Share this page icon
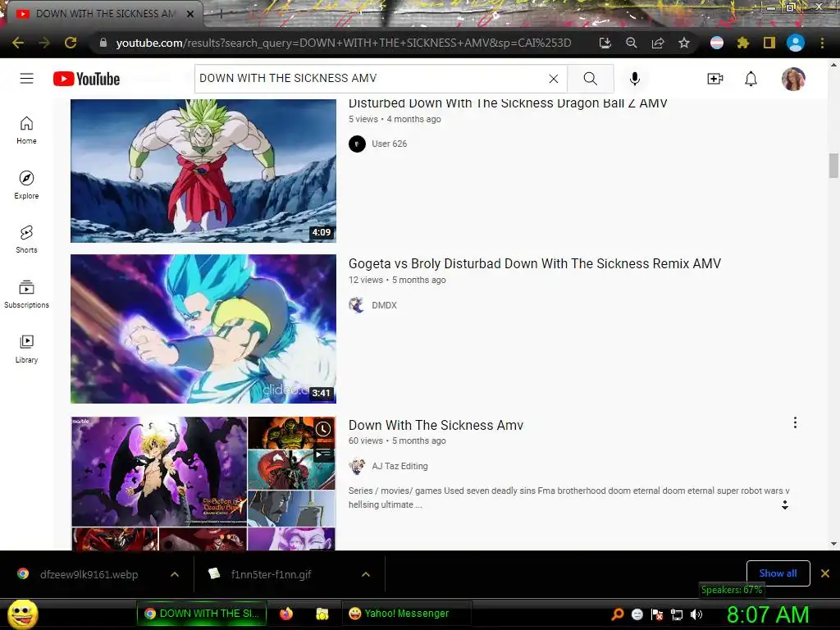 click(658, 43)
